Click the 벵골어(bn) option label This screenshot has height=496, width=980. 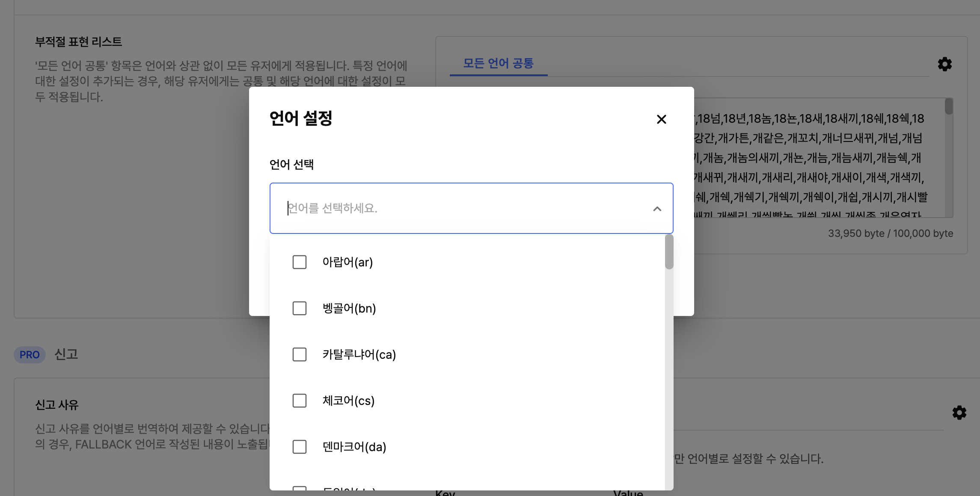pos(349,308)
